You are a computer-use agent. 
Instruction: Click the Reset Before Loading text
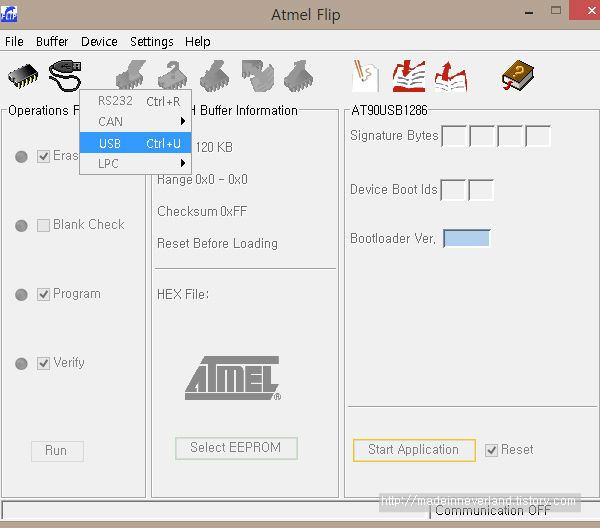217,243
